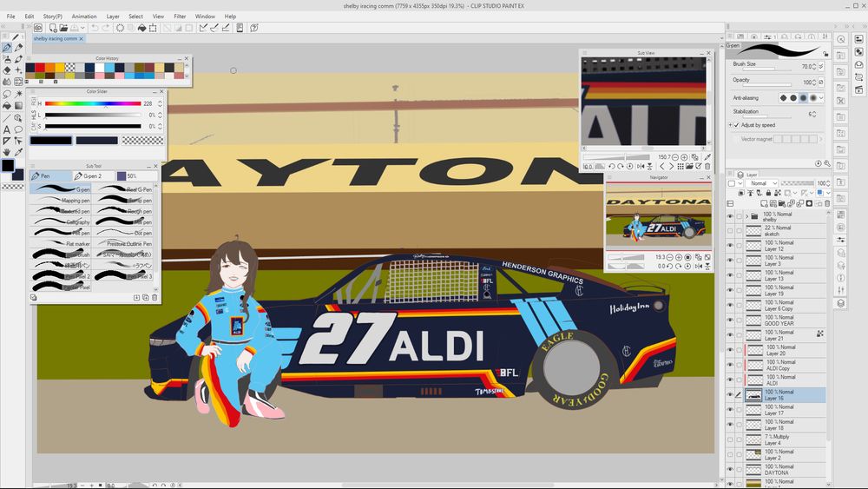Select the Eraser tool
This screenshot has width=868, height=489.
[x=7, y=70]
